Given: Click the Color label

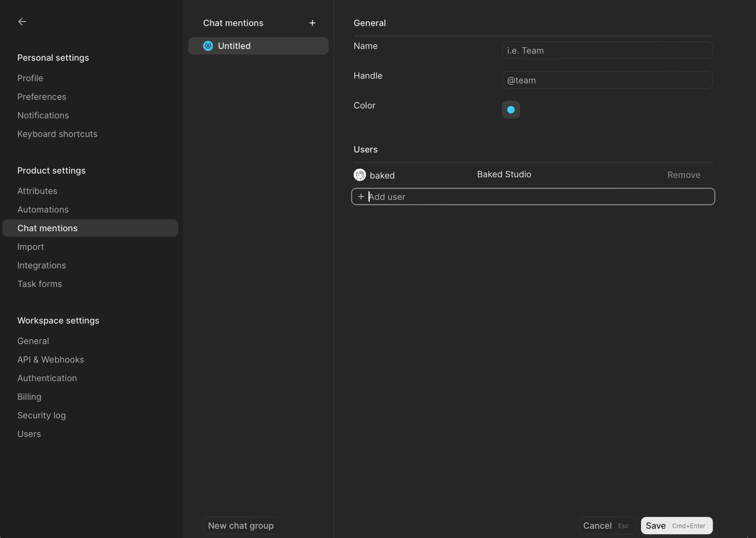Looking at the screenshot, I should [x=364, y=105].
